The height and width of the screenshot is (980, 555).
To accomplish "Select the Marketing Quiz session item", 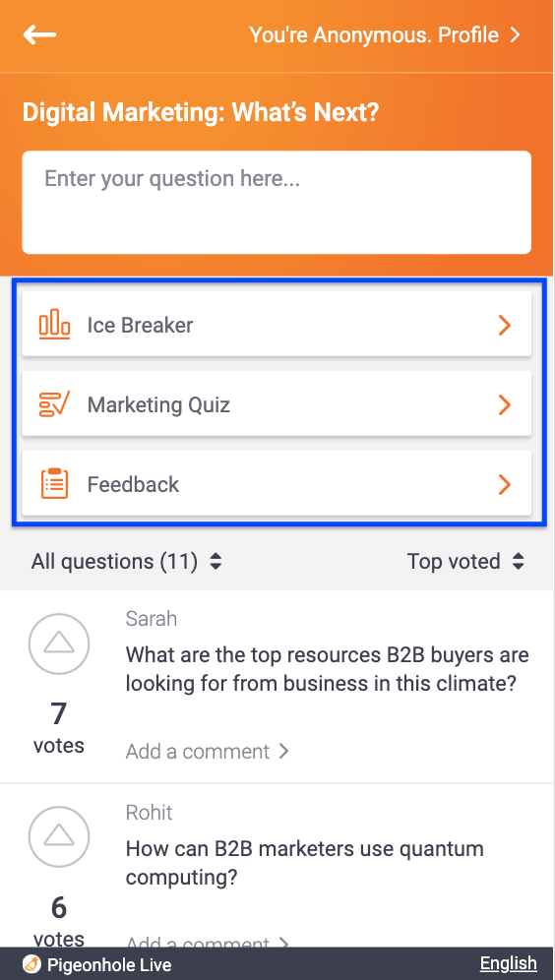I will [277, 403].
